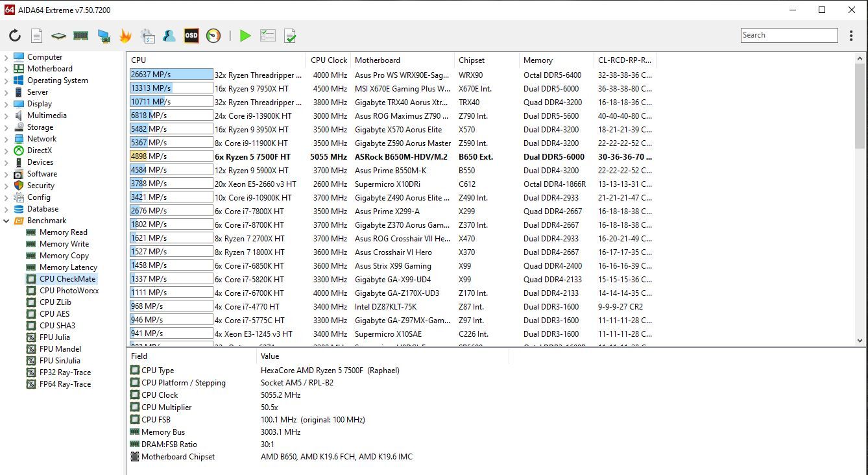Open the three-dot options menu

pos(852,36)
